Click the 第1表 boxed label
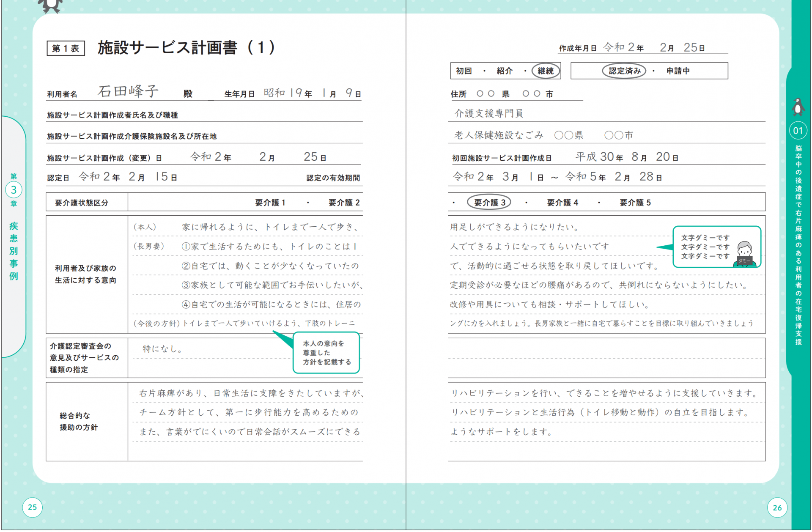Image resolution: width=812 pixels, height=532 pixels. click(66, 48)
